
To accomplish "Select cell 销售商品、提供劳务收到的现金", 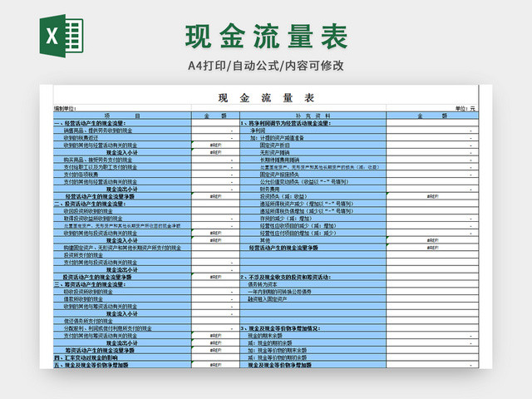I will tap(122, 131).
